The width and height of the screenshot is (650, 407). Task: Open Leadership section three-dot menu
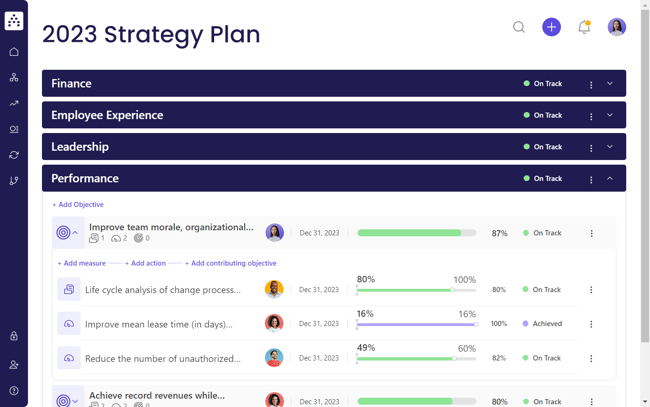(591, 148)
